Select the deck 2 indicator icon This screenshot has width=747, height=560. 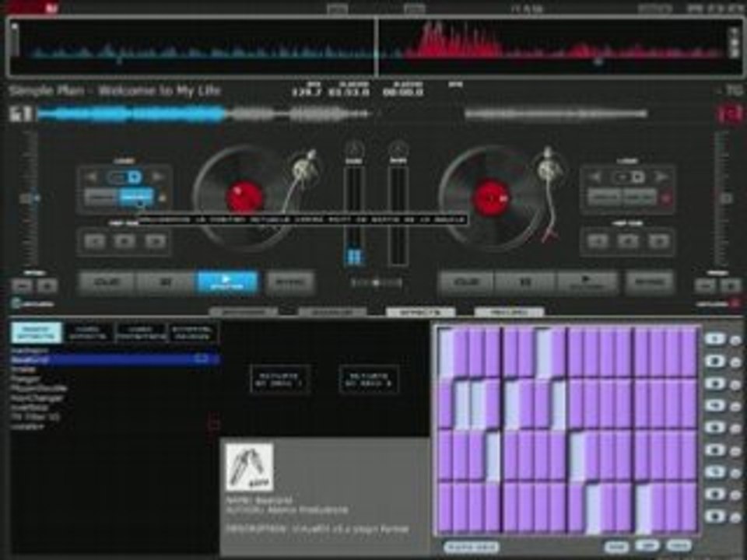[731, 114]
